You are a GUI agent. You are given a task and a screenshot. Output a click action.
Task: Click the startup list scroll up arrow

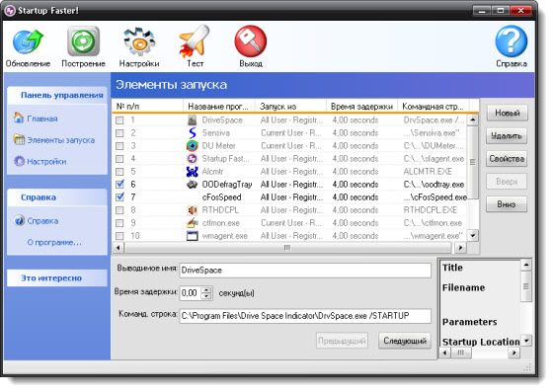point(473,119)
